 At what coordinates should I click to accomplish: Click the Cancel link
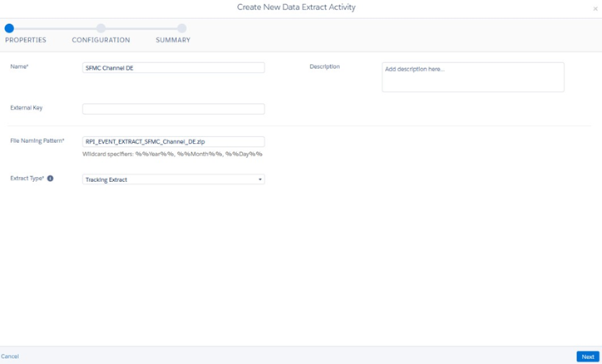pyautogui.click(x=10, y=357)
